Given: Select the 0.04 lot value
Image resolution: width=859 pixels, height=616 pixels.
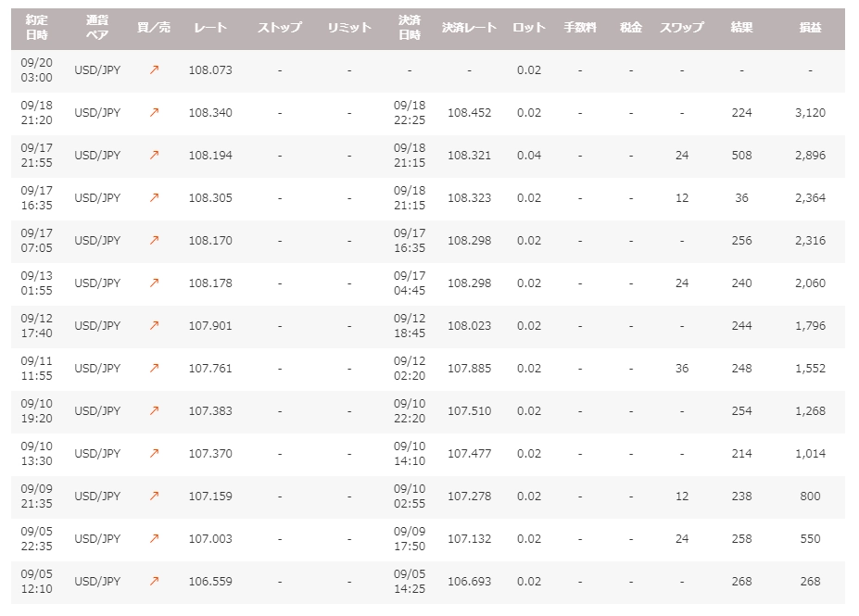Looking at the screenshot, I should (x=529, y=155).
